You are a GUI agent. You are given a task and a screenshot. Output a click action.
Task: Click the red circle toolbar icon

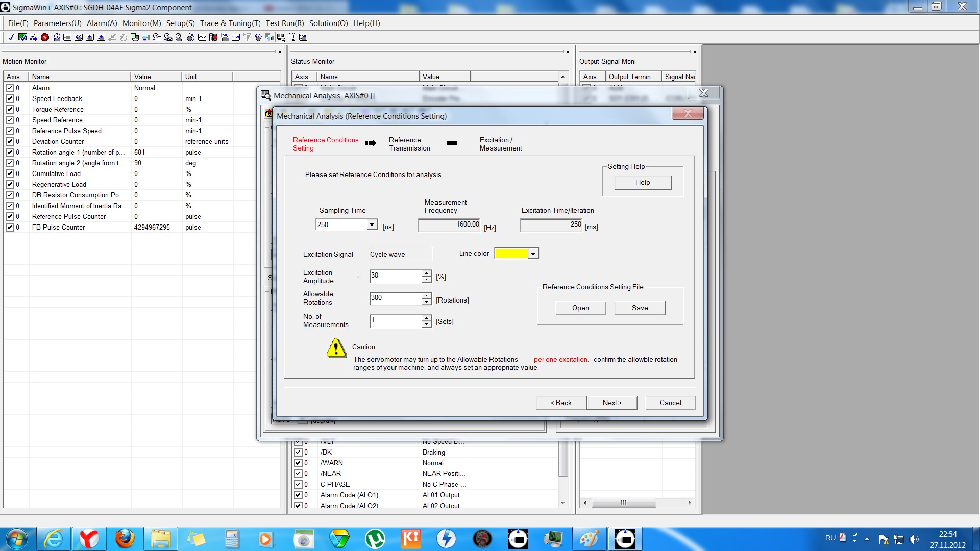point(45,37)
